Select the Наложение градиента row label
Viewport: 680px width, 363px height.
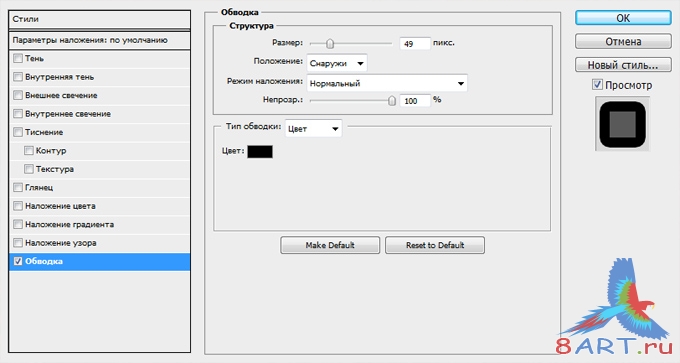pos(69,224)
